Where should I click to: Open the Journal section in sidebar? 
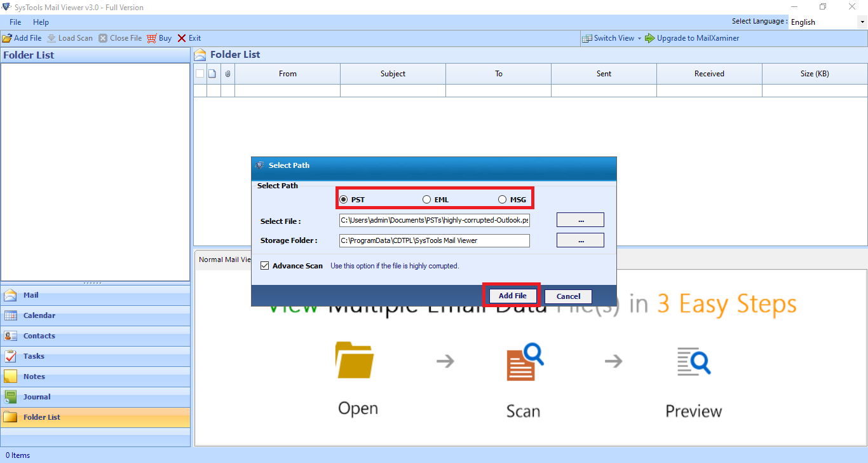95,397
